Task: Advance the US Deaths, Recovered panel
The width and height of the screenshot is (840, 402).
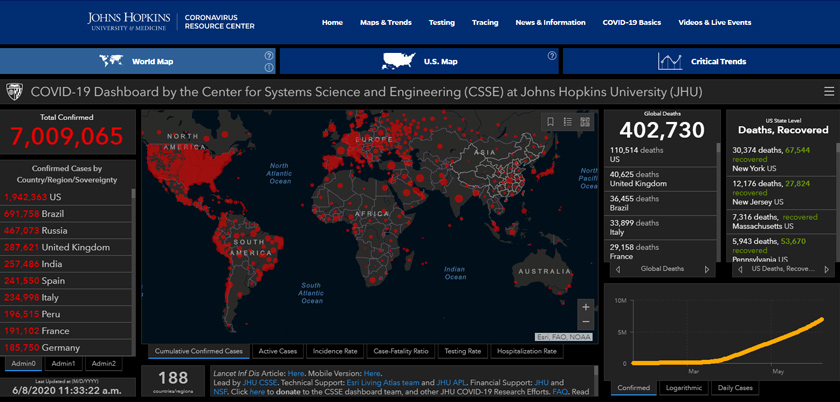Action: tap(829, 269)
